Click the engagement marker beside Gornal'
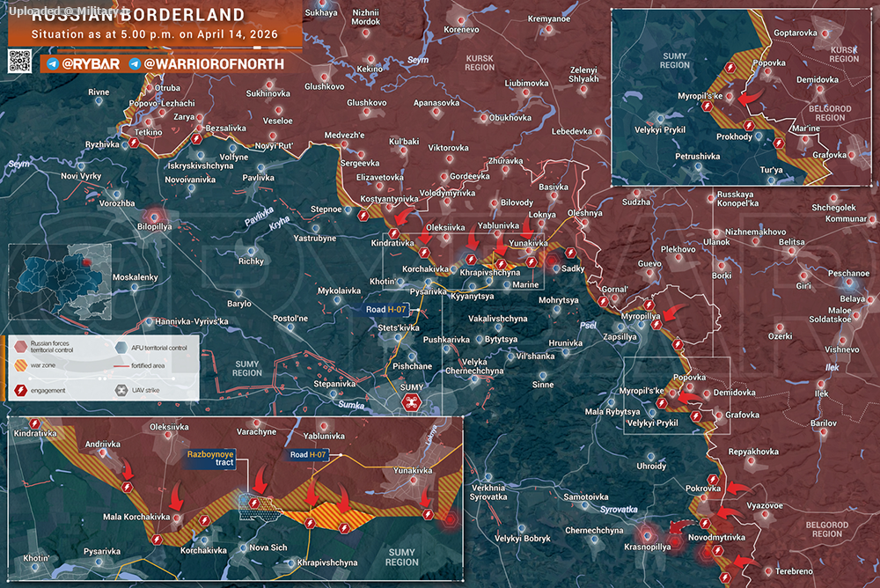Viewport: 880px width, 588px height. click(x=603, y=302)
